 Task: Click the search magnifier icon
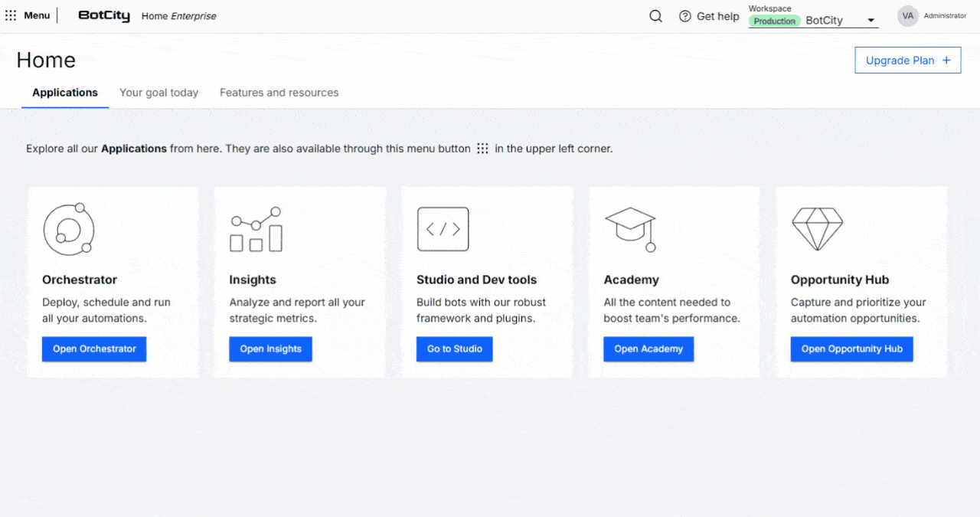[655, 16]
